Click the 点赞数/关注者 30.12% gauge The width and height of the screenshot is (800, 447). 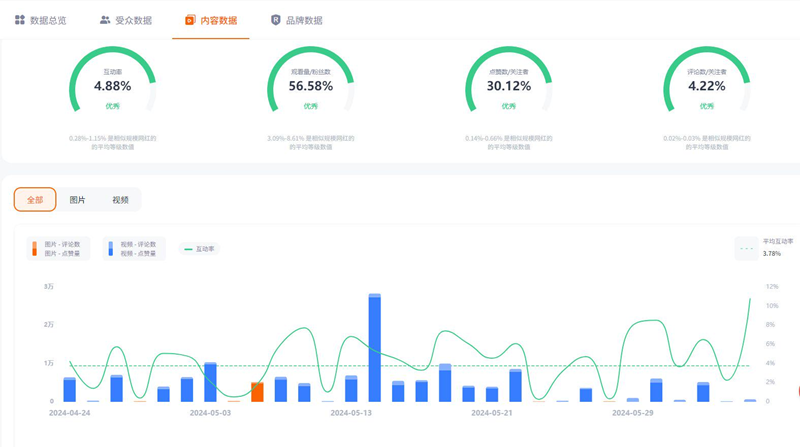click(509, 85)
